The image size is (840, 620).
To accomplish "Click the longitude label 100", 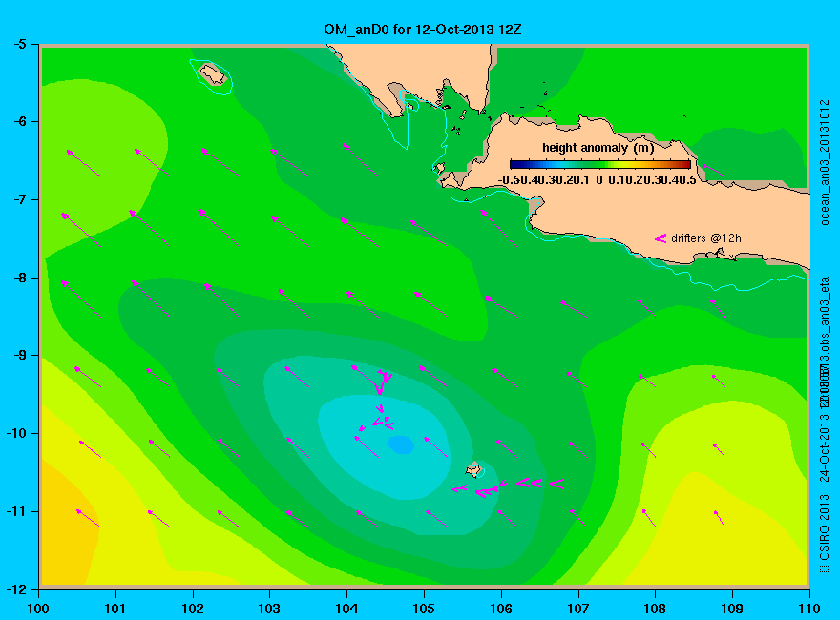I will pos(38,609).
